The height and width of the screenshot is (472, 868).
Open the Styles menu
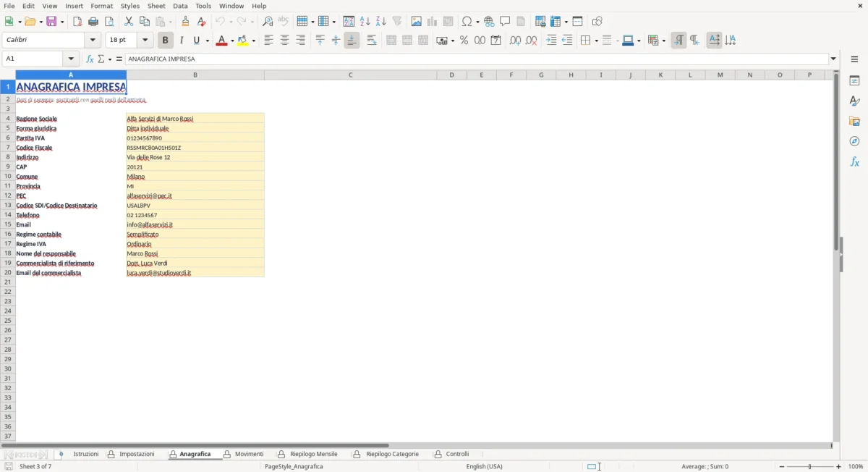(x=130, y=6)
